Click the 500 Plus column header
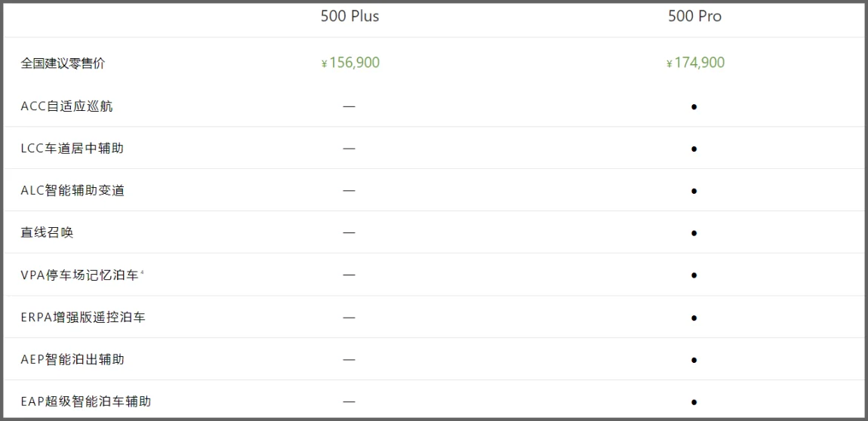Screen dimensions: 868x421 click(x=350, y=17)
